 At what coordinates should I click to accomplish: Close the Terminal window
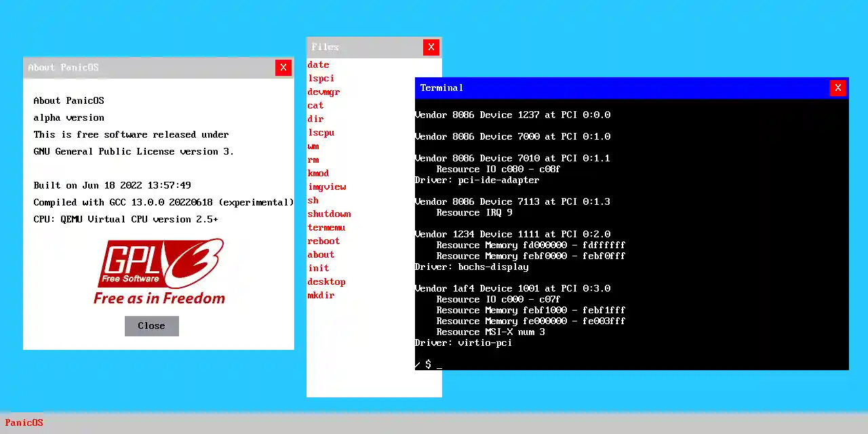click(x=837, y=87)
